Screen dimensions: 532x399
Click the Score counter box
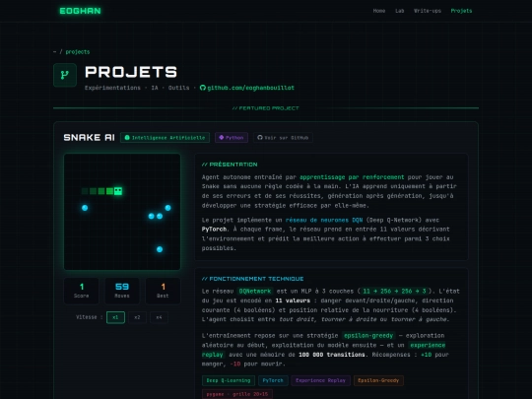coord(82,291)
